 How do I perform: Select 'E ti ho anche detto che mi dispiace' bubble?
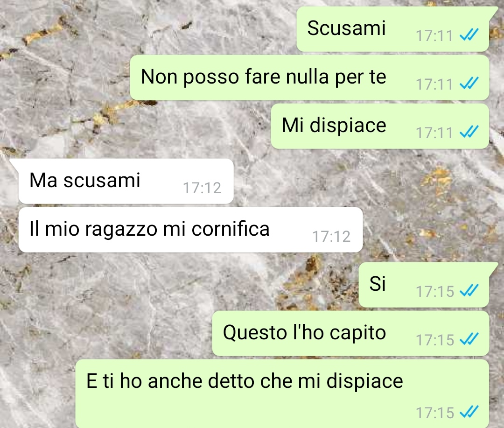282,393
